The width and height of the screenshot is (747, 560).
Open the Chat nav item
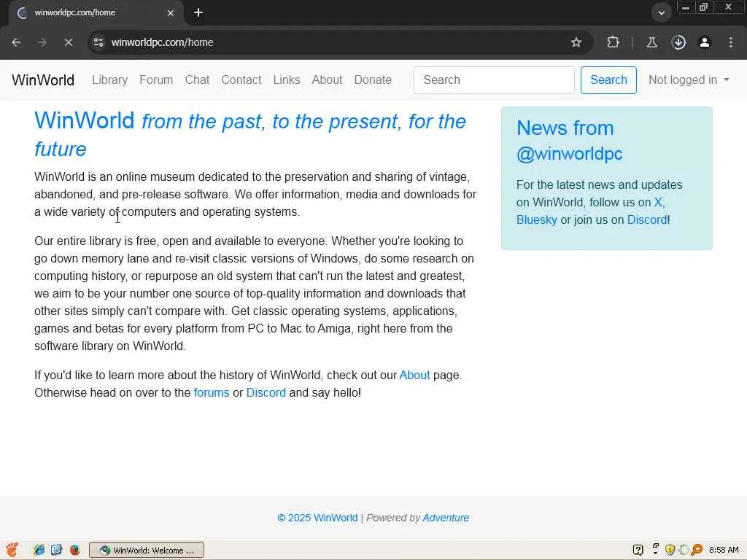coord(197,80)
